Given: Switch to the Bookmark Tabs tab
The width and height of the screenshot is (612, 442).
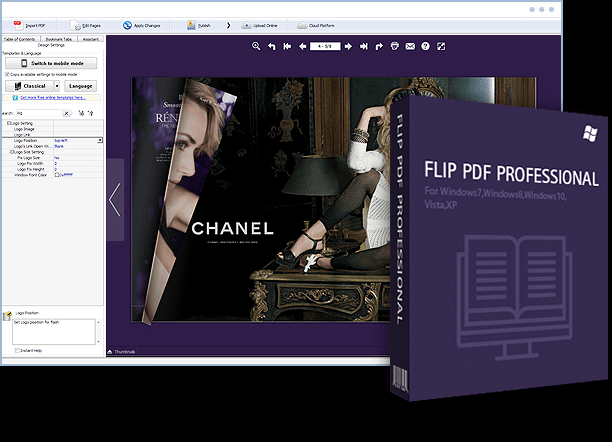Looking at the screenshot, I should tap(59, 39).
